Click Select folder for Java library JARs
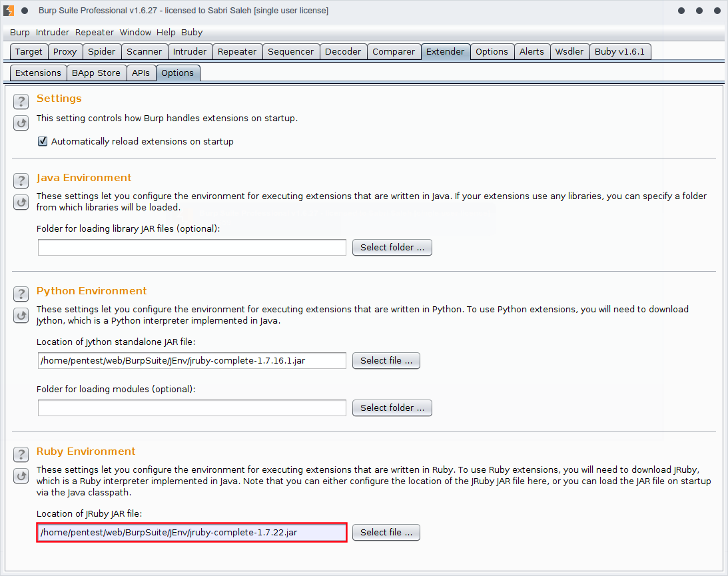The height and width of the screenshot is (576, 728). [392, 247]
